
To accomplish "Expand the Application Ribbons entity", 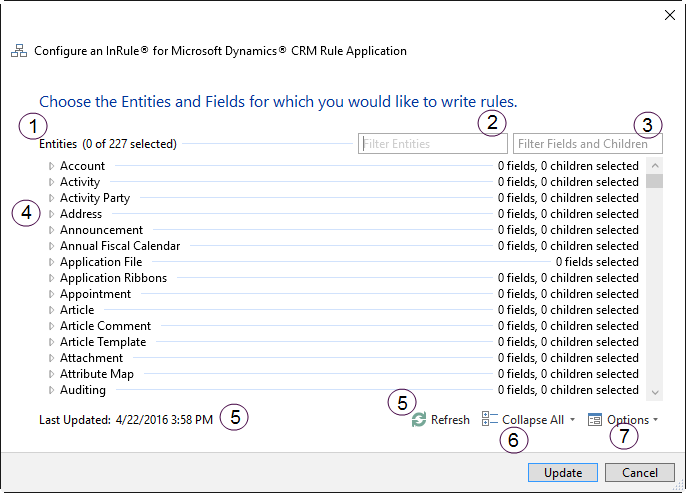I will click(51, 278).
